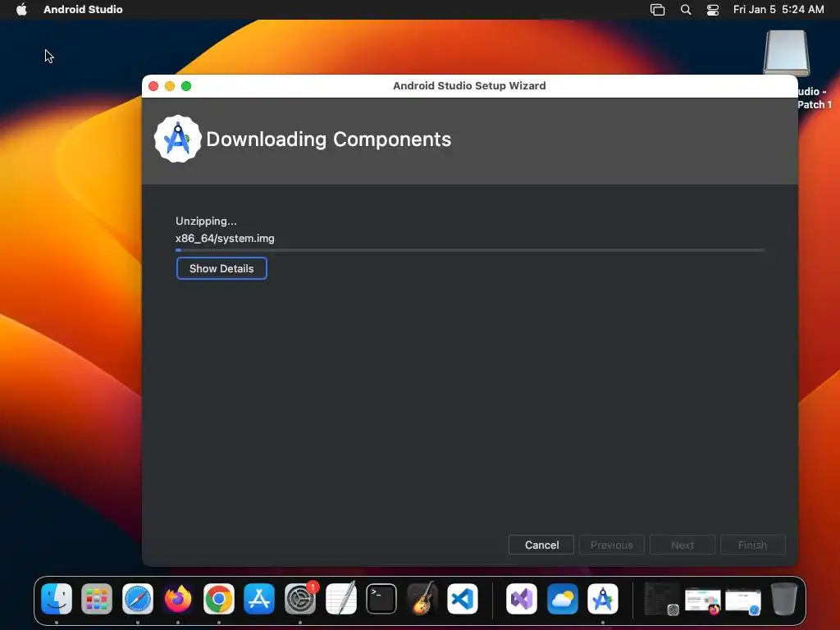This screenshot has height=630, width=840.
Task: Open minimized Safari window in dock
Action: [x=743, y=600]
